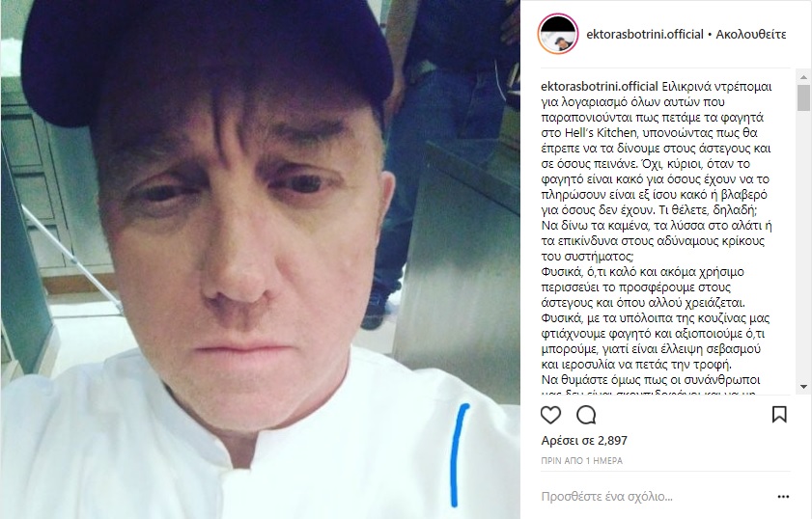View the Αρέσει σε 2,897 likes list

(x=584, y=440)
